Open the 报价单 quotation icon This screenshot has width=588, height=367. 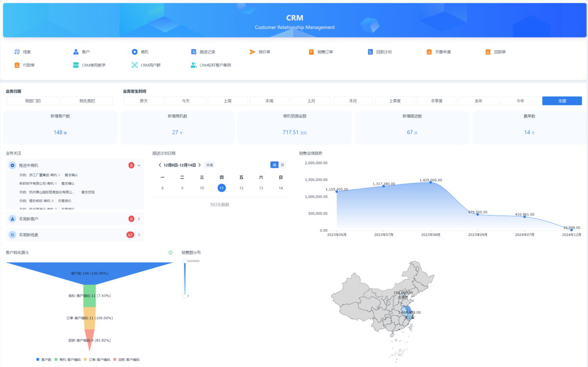coord(252,52)
